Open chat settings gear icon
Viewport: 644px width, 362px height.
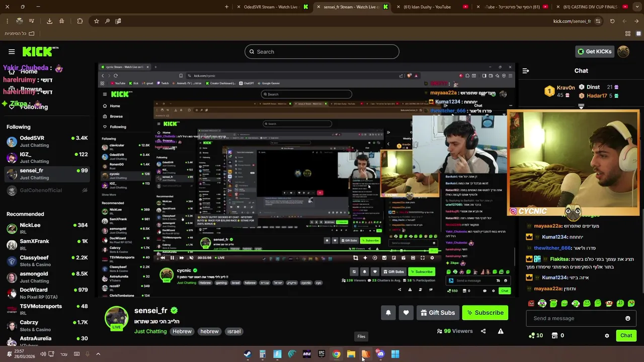[607, 335]
